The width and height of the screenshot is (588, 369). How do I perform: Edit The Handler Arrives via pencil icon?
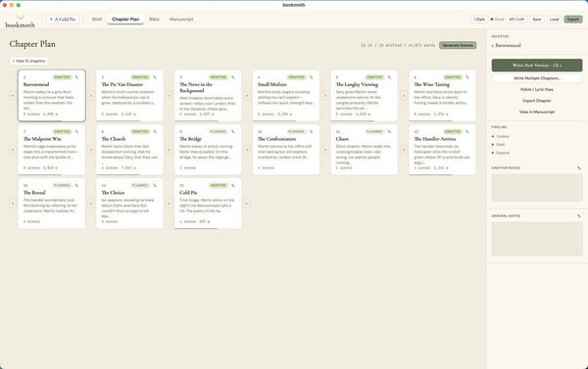(x=467, y=132)
